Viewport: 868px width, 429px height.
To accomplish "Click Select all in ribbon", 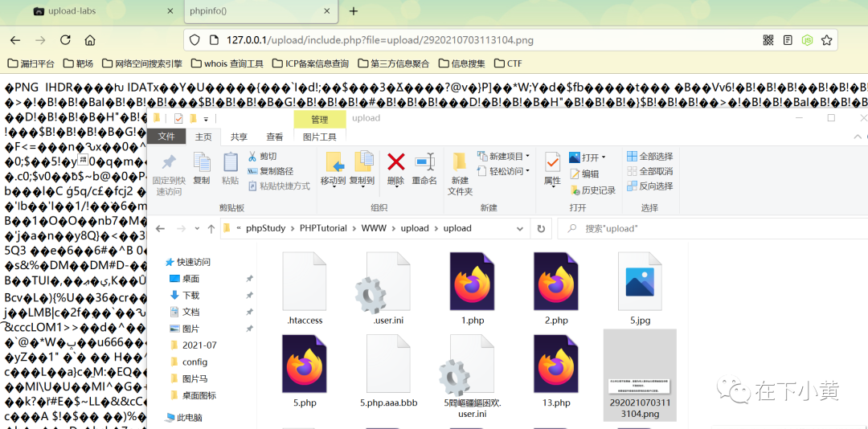I will pyautogui.click(x=650, y=157).
